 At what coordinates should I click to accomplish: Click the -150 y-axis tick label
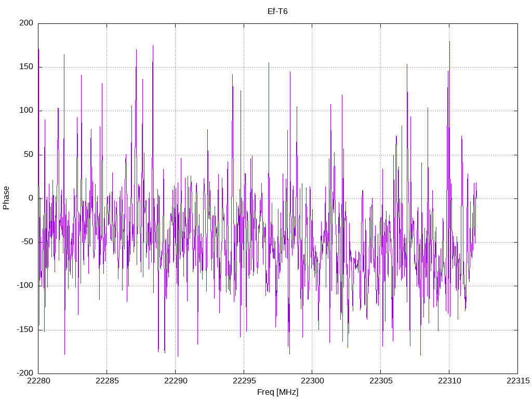coord(25,329)
